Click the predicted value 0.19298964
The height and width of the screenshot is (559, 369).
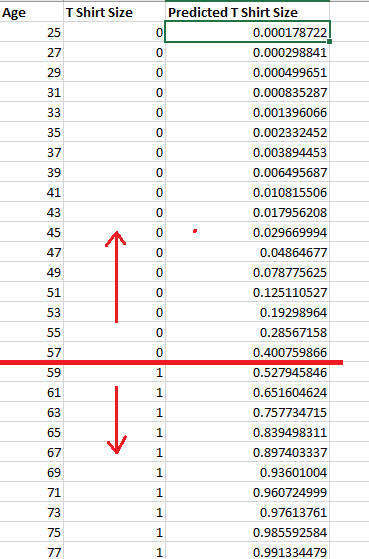[247, 312]
